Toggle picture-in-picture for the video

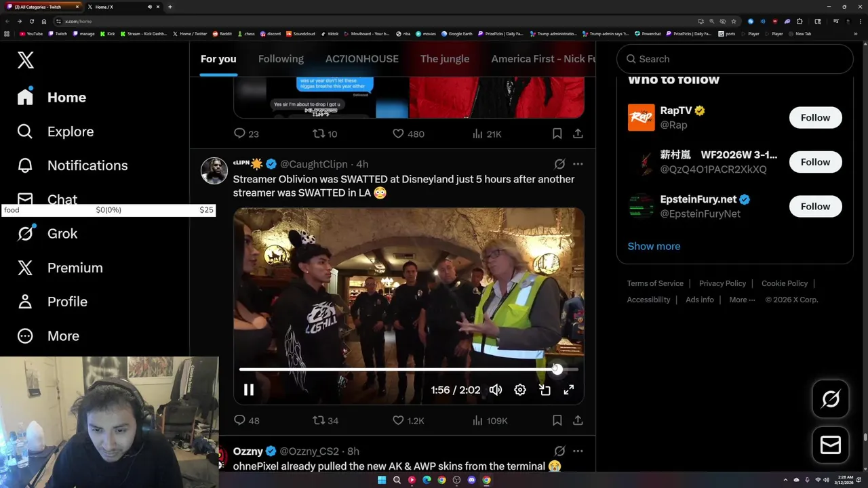545,390
